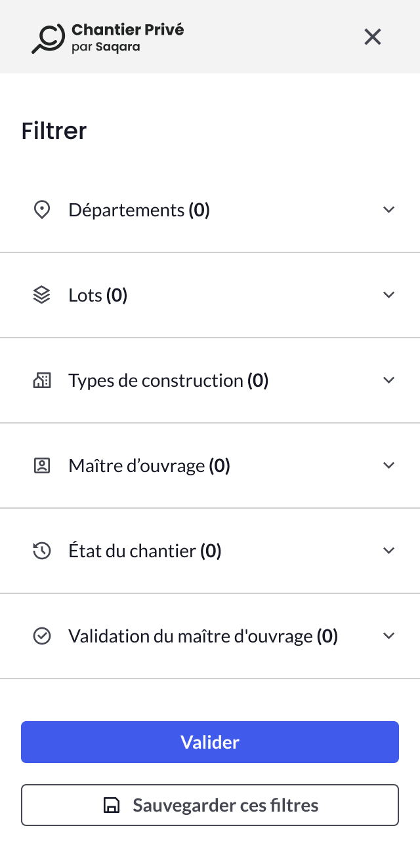Viewport: 420px width, 868px height.
Task: Click the person badge icon beside Maître d'ouvrage
Action: click(x=42, y=465)
